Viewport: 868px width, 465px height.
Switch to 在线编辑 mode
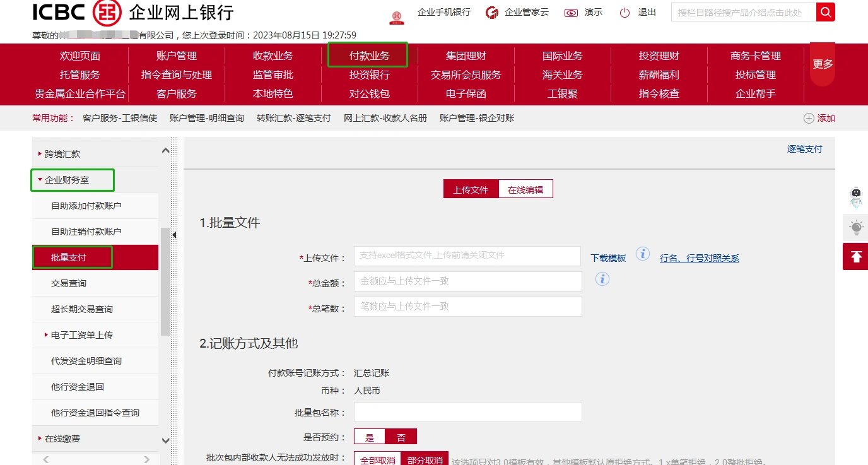(x=525, y=189)
